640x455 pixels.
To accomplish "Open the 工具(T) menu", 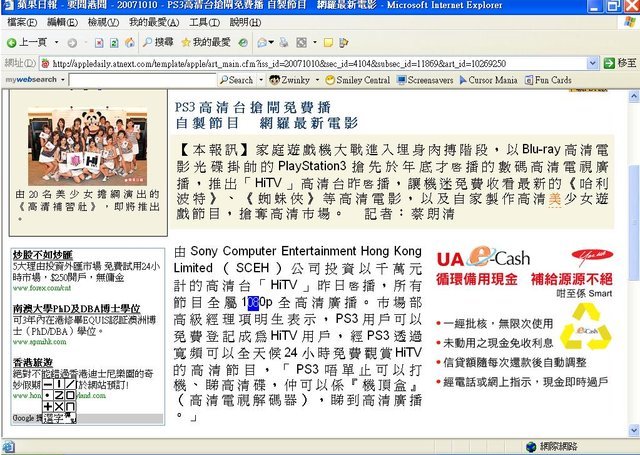I will [x=205, y=22].
